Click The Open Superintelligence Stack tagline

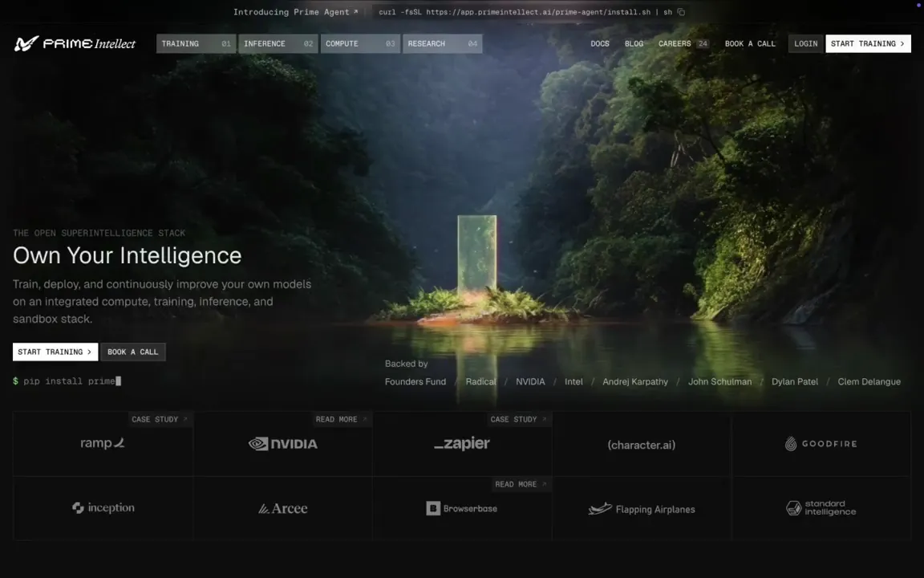[99, 233]
